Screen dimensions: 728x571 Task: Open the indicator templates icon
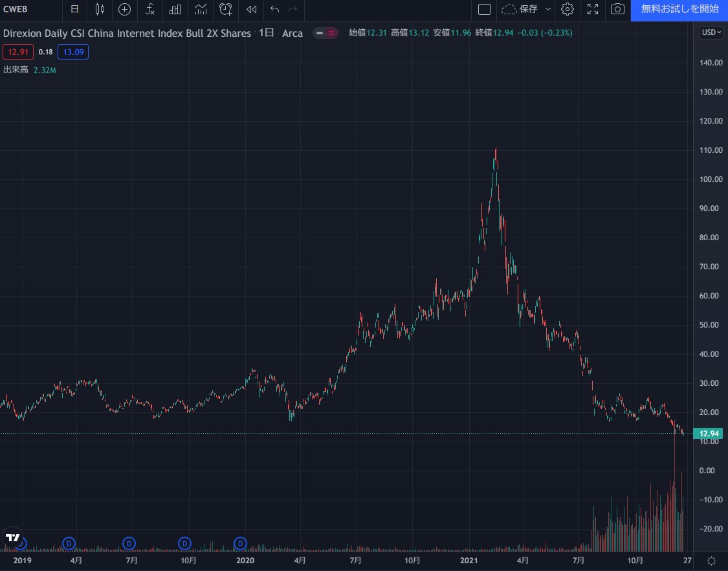(201, 9)
